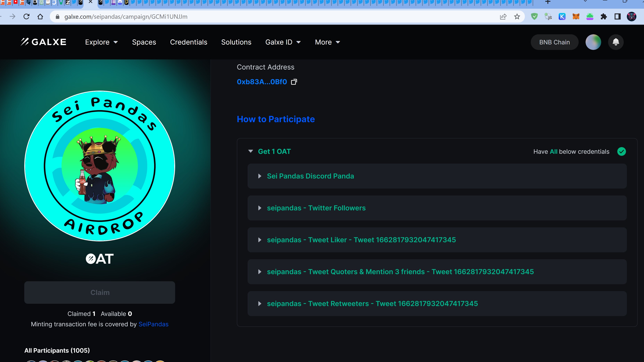Open the Spaces menu item
Viewport: 644px width, 362px height.
[144, 42]
